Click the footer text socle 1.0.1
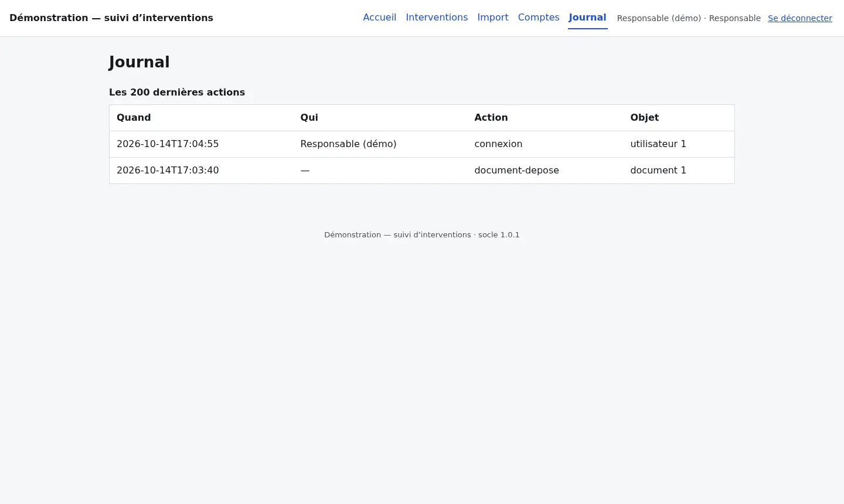This screenshot has height=504, width=844. (x=499, y=234)
